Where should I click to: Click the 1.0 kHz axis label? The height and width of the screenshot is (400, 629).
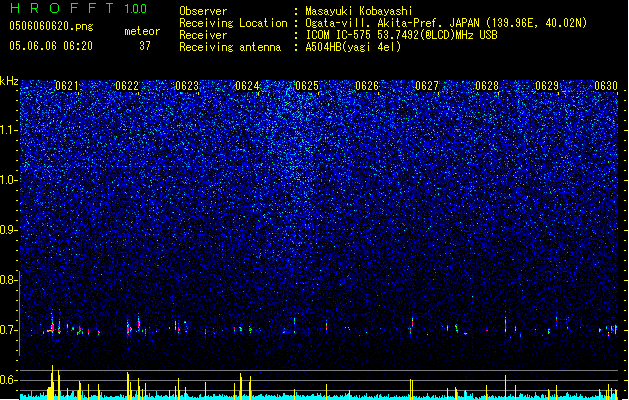[x=9, y=180]
